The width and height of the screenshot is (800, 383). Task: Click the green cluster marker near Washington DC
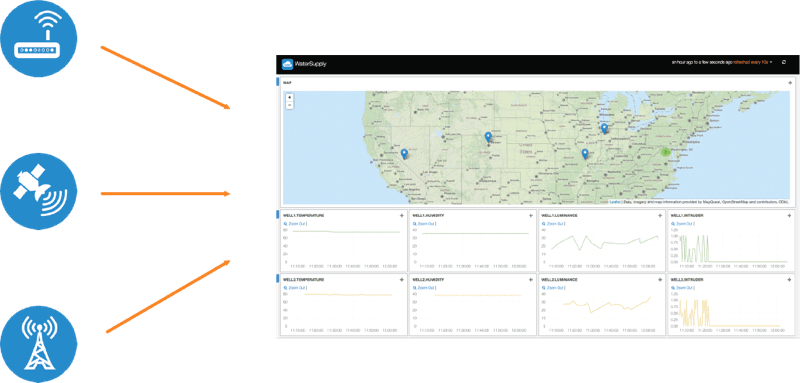click(x=665, y=151)
